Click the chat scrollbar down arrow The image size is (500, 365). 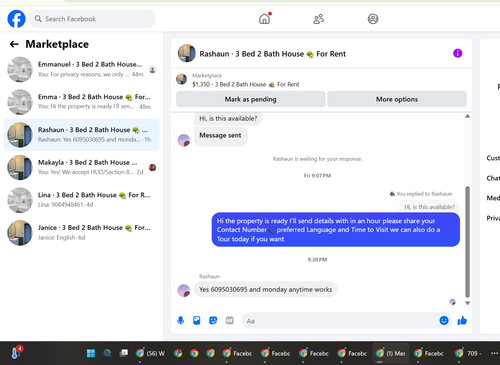(467, 303)
